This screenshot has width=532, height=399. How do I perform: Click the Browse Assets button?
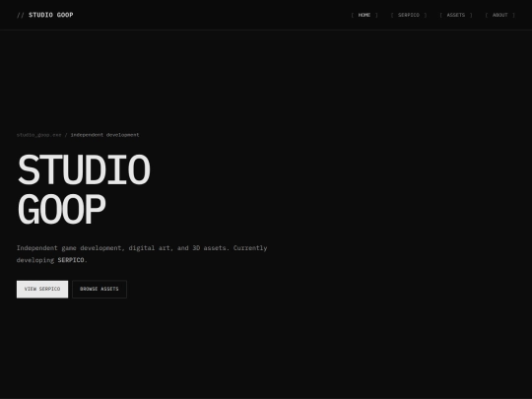pyautogui.click(x=100, y=289)
